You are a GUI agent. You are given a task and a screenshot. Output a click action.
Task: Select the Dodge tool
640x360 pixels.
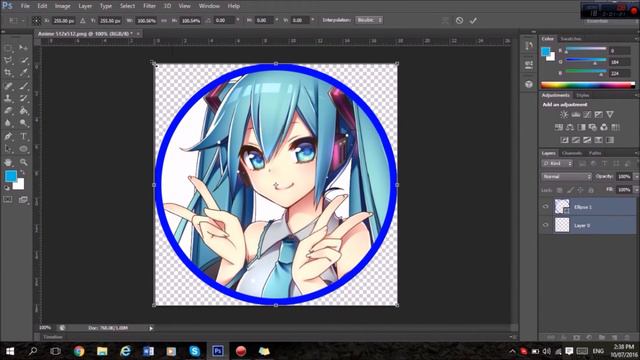click(23, 123)
